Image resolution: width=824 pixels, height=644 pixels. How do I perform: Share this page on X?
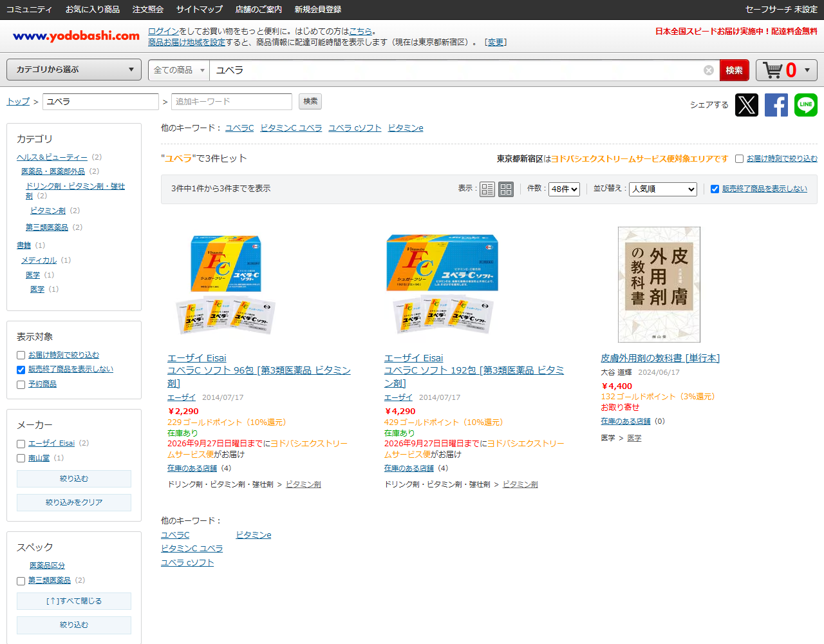pos(747,104)
